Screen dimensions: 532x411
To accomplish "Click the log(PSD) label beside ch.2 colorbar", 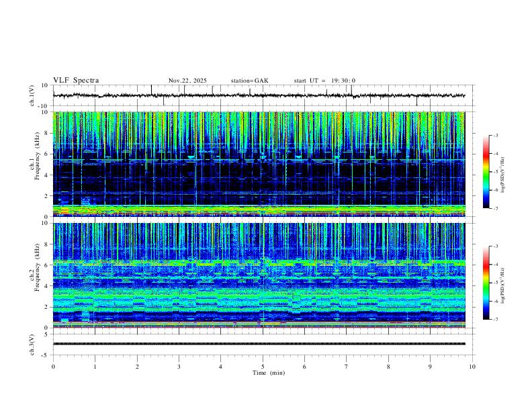I will pos(502,285).
